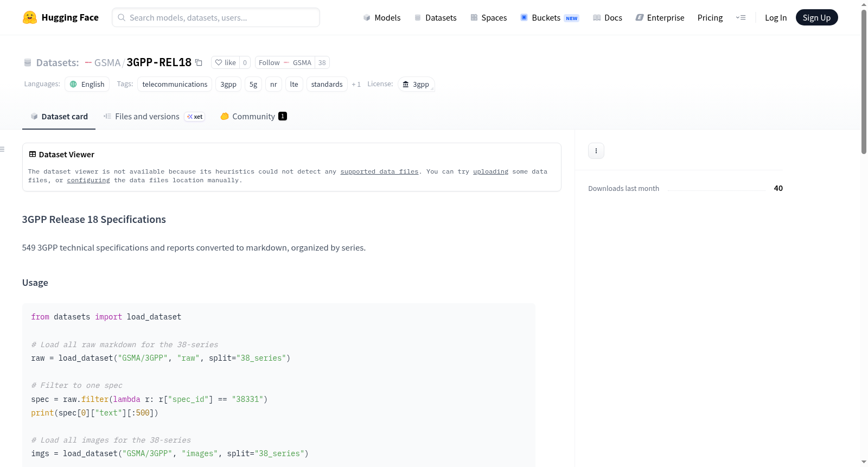Follow the GSMA organization
Screen dimensions: 868x467
(x=285, y=62)
